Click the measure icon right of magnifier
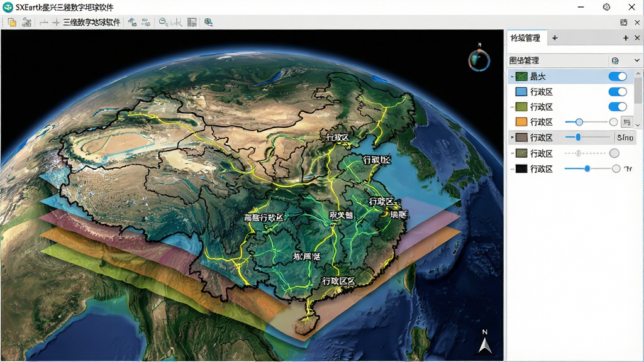644x362 pixels. 177,22
